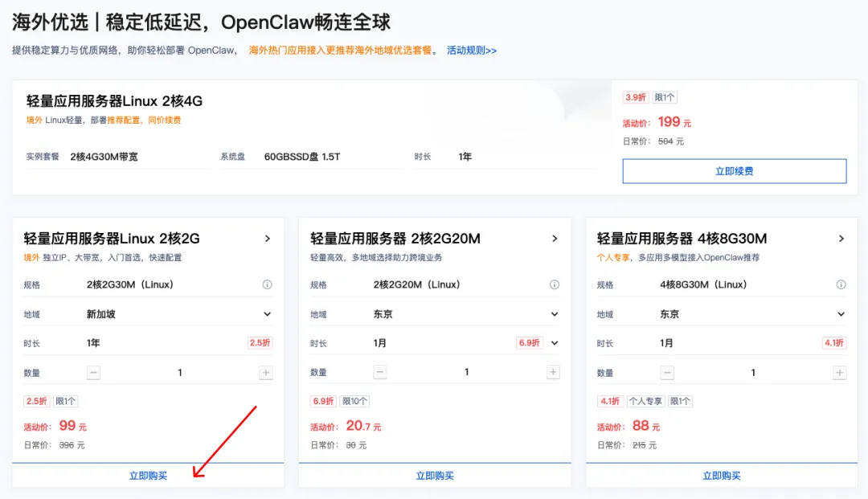Image resolution: width=868 pixels, height=499 pixels.
Task: Click 立即购买 under Linux 2核2G card
Action: (x=148, y=475)
